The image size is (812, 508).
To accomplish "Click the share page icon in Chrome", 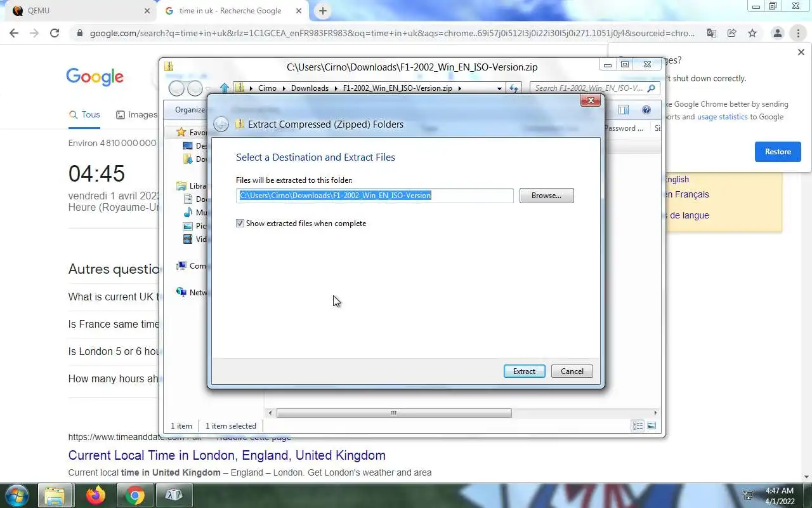I will (x=732, y=33).
